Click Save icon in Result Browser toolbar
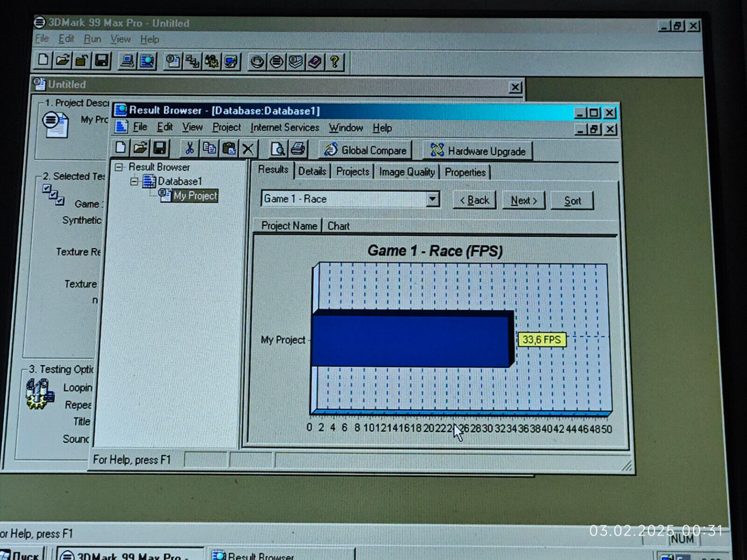Image resolution: width=747 pixels, height=560 pixels. [x=160, y=148]
